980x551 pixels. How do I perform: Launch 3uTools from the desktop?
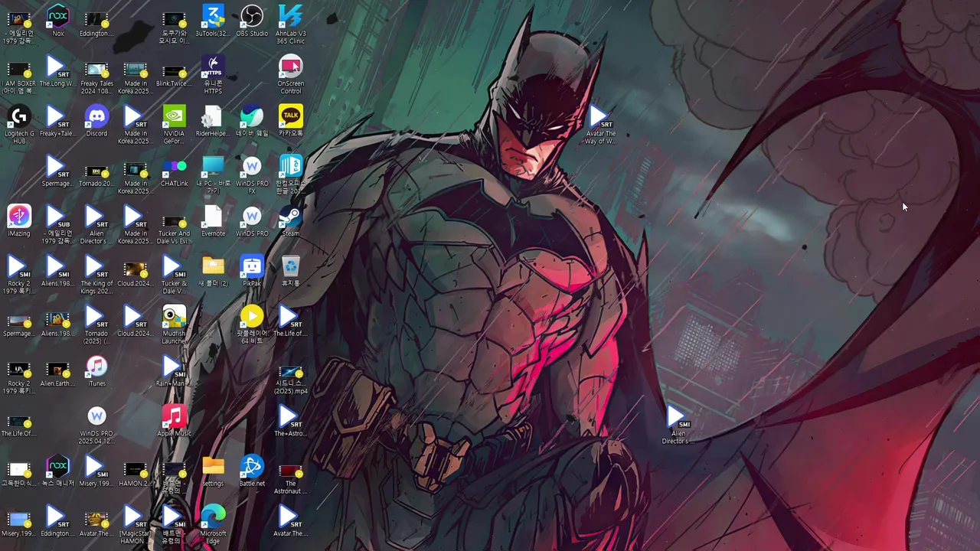tap(213, 17)
